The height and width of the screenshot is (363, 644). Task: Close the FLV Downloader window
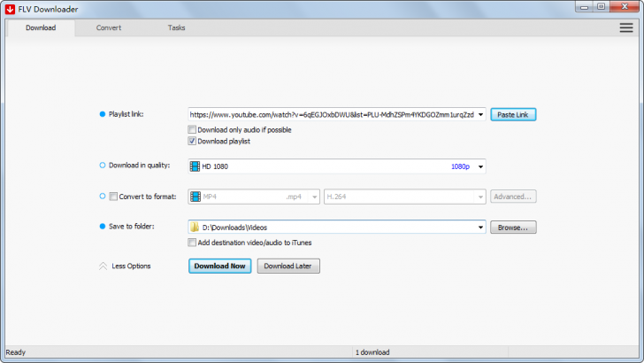[625, 7]
